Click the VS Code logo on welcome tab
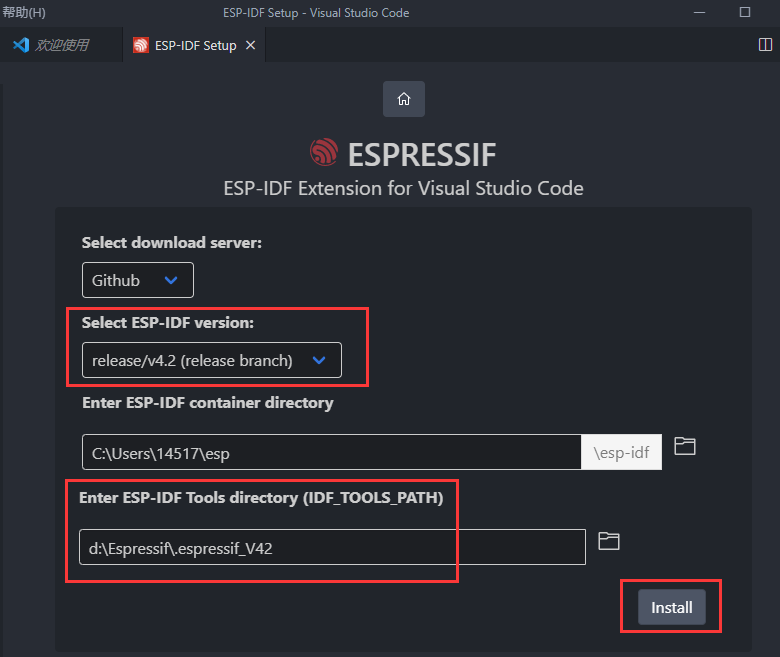Viewport: 780px width, 657px height. point(21,45)
